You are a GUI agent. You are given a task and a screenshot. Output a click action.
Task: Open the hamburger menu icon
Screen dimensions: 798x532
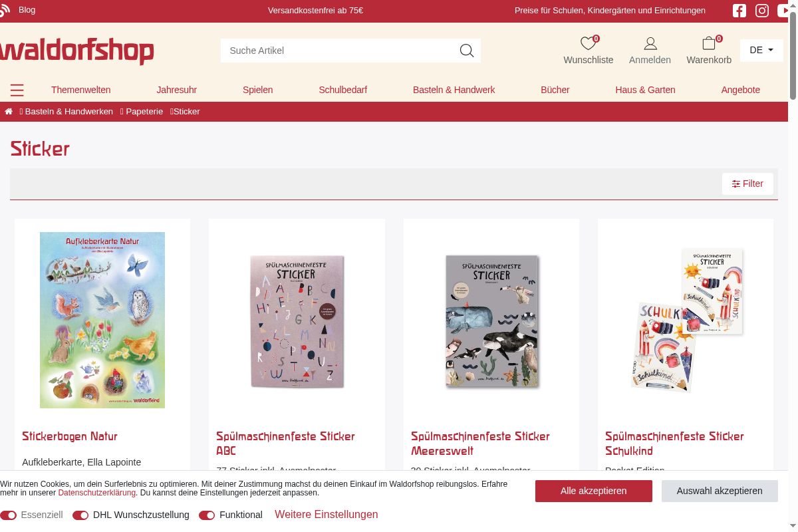tap(17, 90)
